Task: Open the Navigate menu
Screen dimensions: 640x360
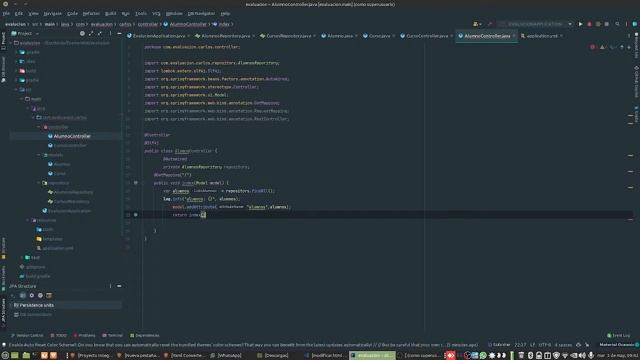Action: click(53, 13)
